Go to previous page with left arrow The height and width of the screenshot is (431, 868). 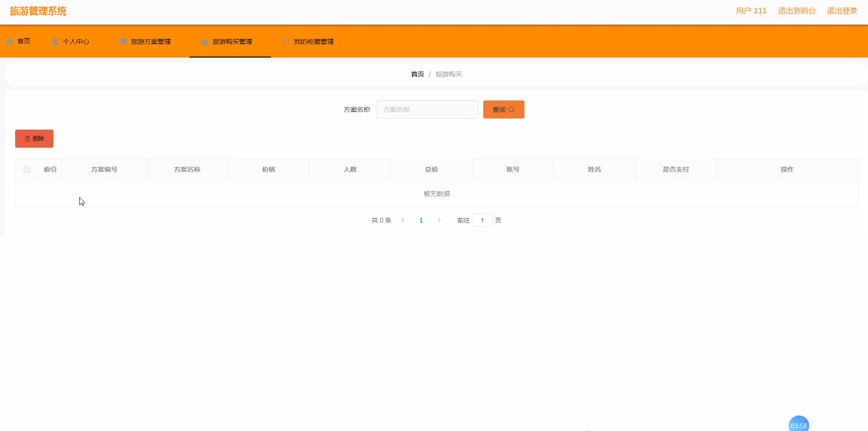tap(403, 220)
